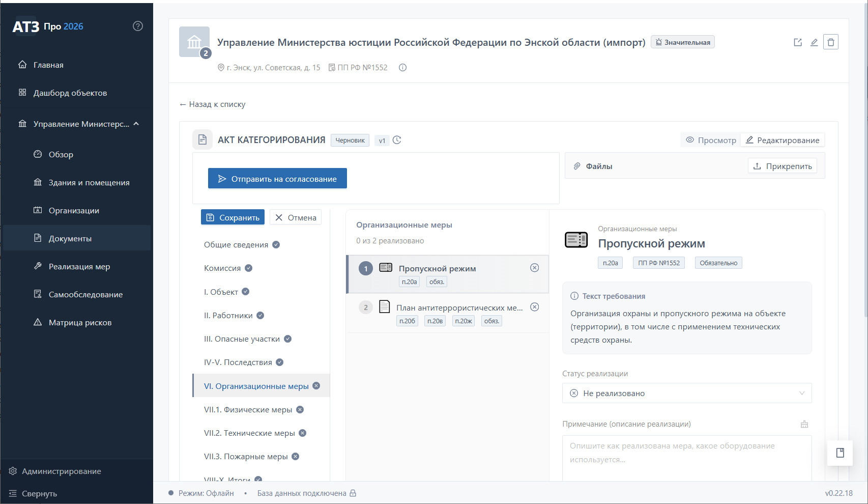Select the VII.3. Пожарные меры section
Viewport: 868px width, 504px height.
(261, 456)
